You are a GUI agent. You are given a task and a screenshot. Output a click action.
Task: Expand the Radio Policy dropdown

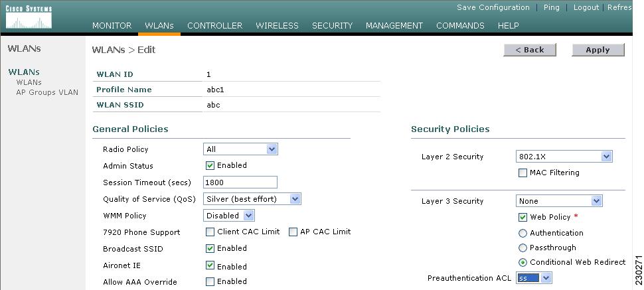tap(241, 149)
